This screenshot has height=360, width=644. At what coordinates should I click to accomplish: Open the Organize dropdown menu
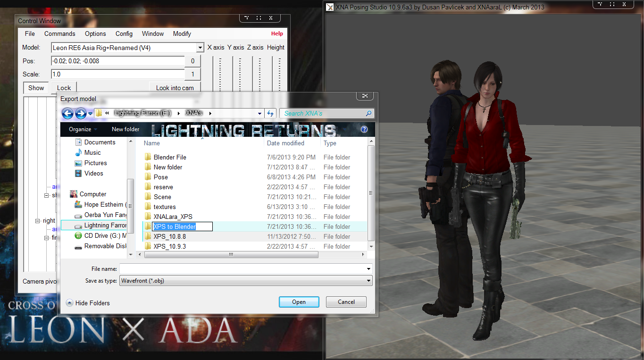pos(83,129)
